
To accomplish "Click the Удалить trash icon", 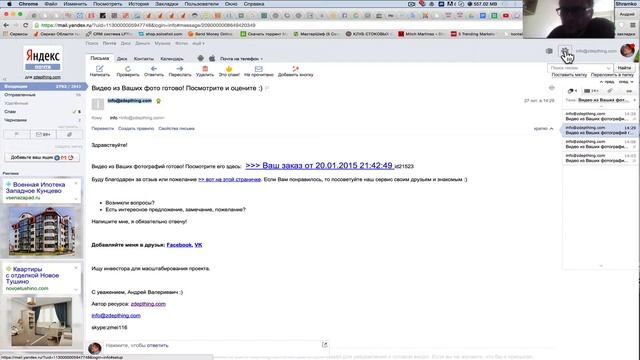I will (x=205, y=69).
